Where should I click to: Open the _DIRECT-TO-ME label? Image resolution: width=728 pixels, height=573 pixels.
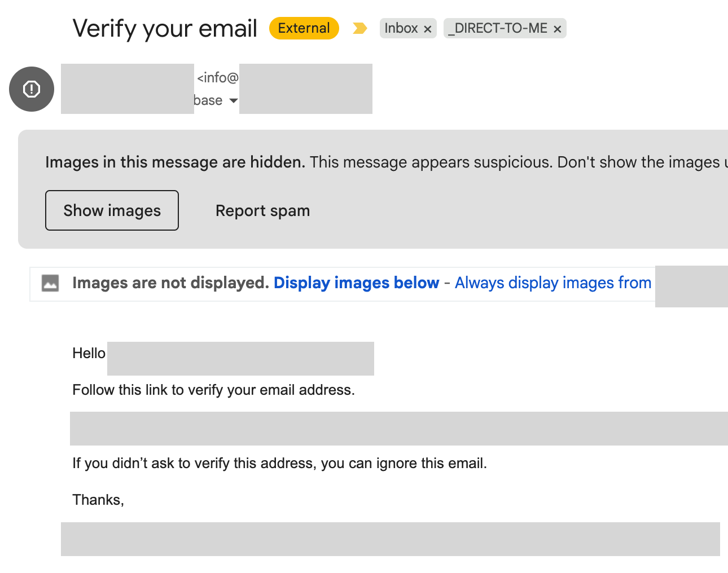point(497,28)
